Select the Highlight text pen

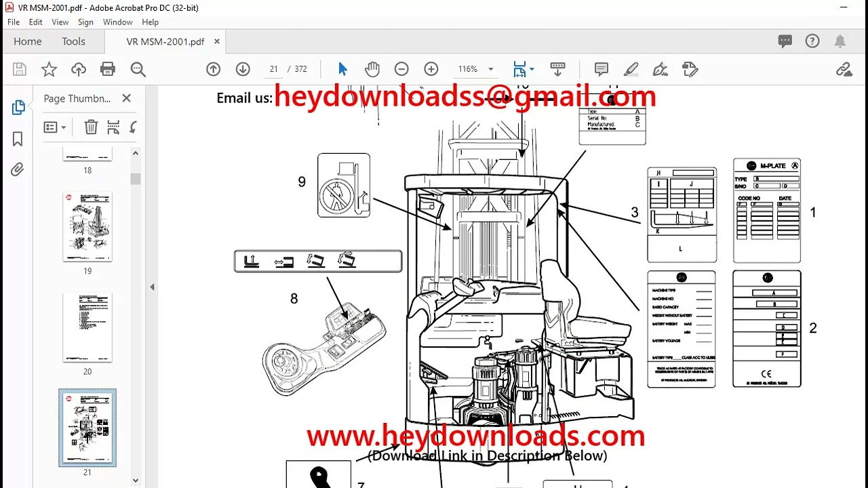coord(631,69)
